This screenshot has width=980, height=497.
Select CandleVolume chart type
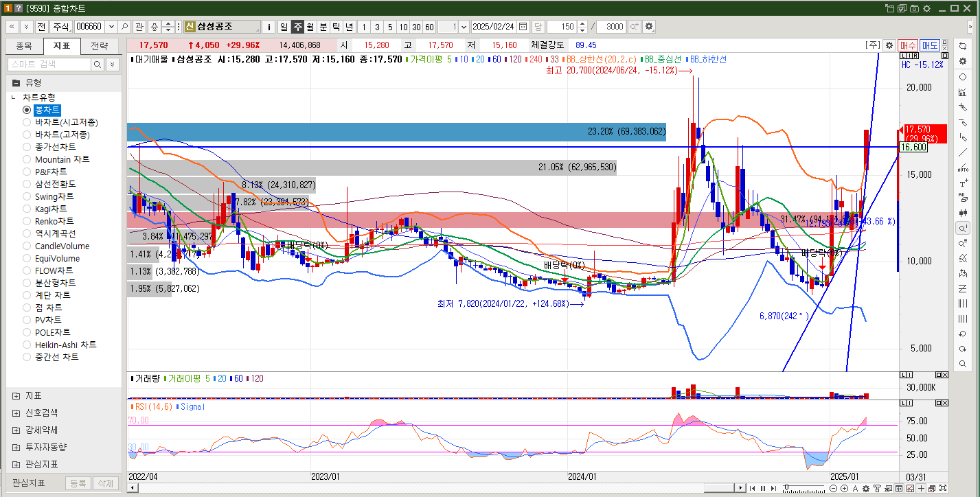point(56,246)
